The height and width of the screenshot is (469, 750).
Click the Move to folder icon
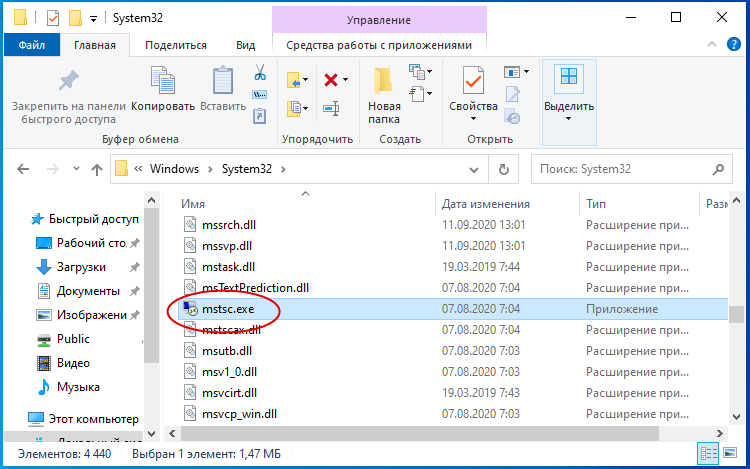(293, 80)
